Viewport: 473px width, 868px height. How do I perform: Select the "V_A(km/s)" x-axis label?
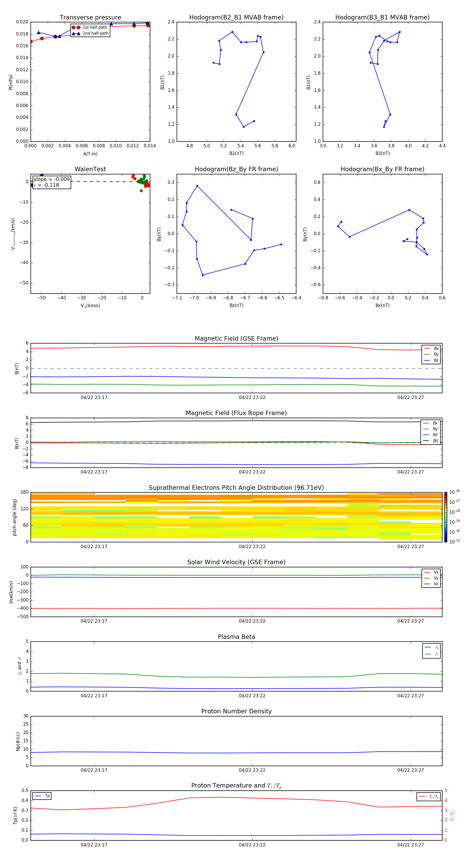point(90,306)
